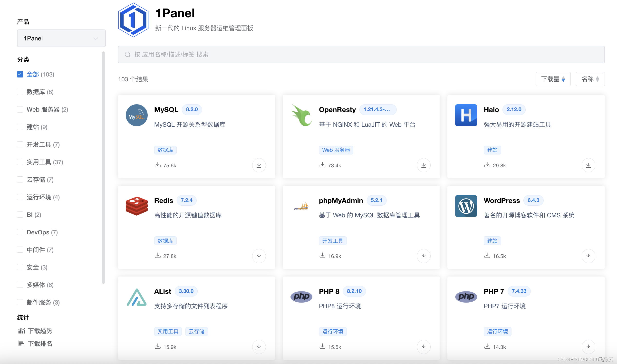Viewport: 617px width, 364px height.
Task: Tick the DevOps (7) category checkbox
Action: (20, 232)
